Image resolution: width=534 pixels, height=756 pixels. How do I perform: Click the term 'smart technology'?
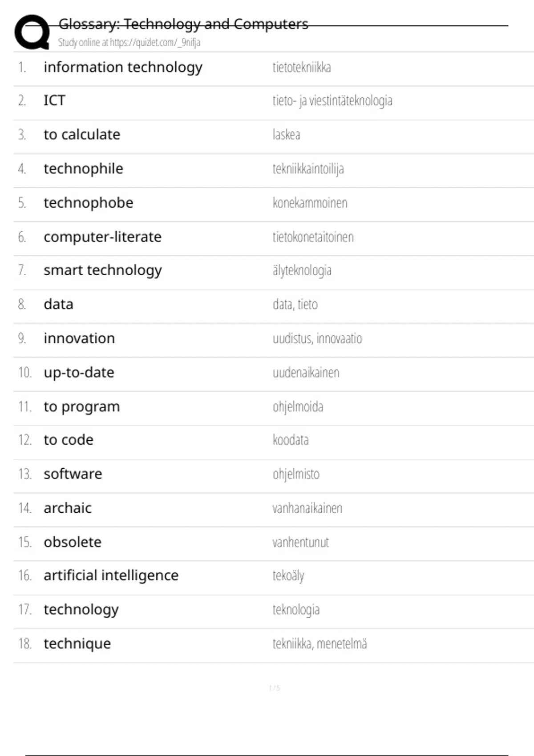(103, 270)
